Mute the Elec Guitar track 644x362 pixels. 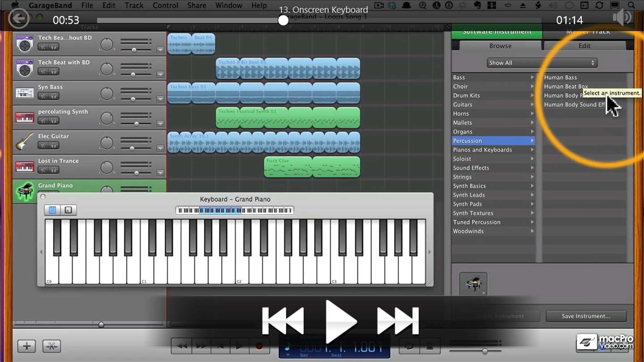pos(44,145)
